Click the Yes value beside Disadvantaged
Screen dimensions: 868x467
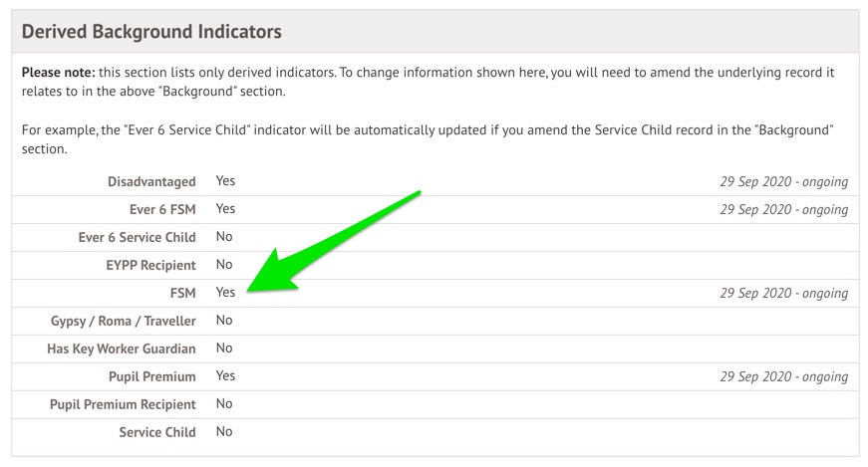pos(225,181)
